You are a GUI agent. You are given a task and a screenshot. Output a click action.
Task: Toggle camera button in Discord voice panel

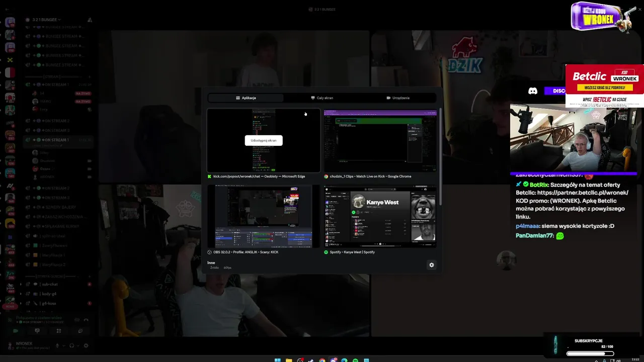tap(16, 331)
